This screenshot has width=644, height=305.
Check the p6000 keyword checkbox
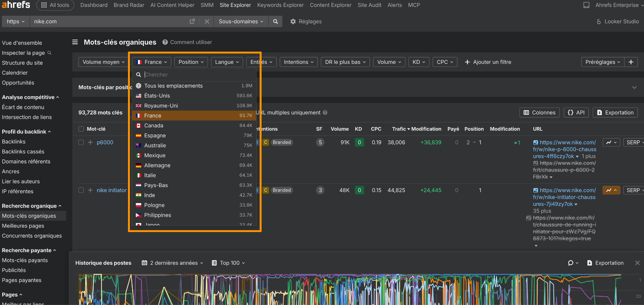tap(81, 142)
